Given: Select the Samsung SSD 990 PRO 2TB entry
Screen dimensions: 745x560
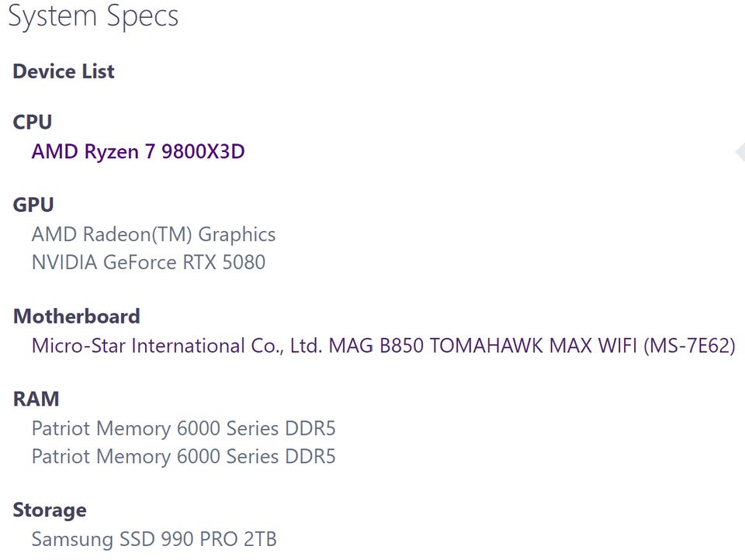Looking at the screenshot, I should [x=154, y=538].
